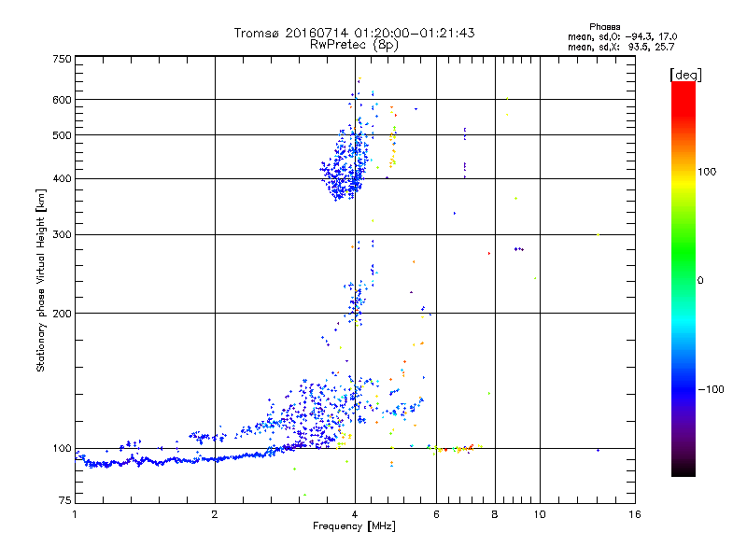Screen dimensions: 747x560
Task: Click y-axis tick label '200'
Action: (x=62, y=314)
